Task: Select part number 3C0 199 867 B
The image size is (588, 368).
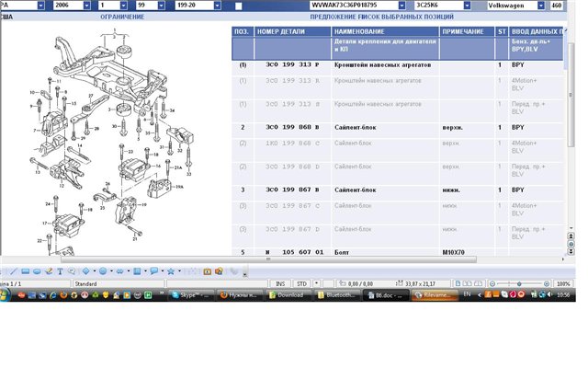Action: pyautogui.click(x=292, y=190)
